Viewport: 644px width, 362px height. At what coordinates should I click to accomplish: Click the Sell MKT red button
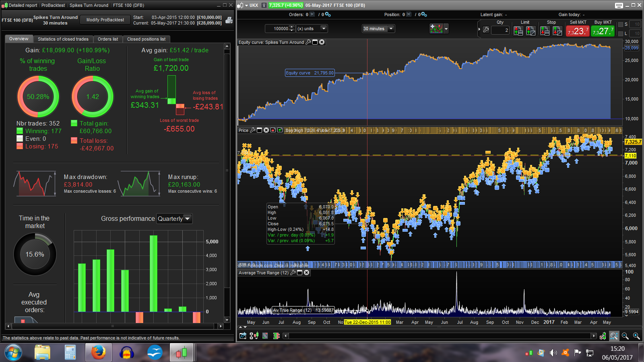[x=578, y=31]
